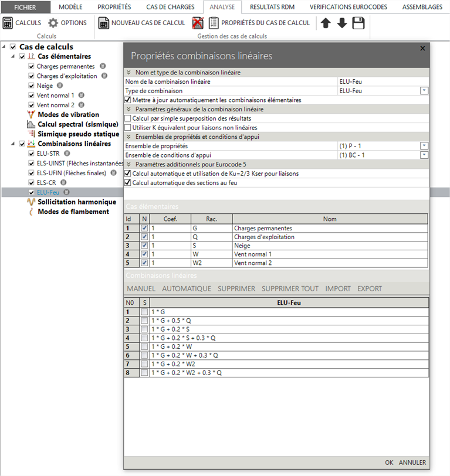Click Calcul spectral (sismique) icon
450x476 pixels.
(x=31, y=124)
